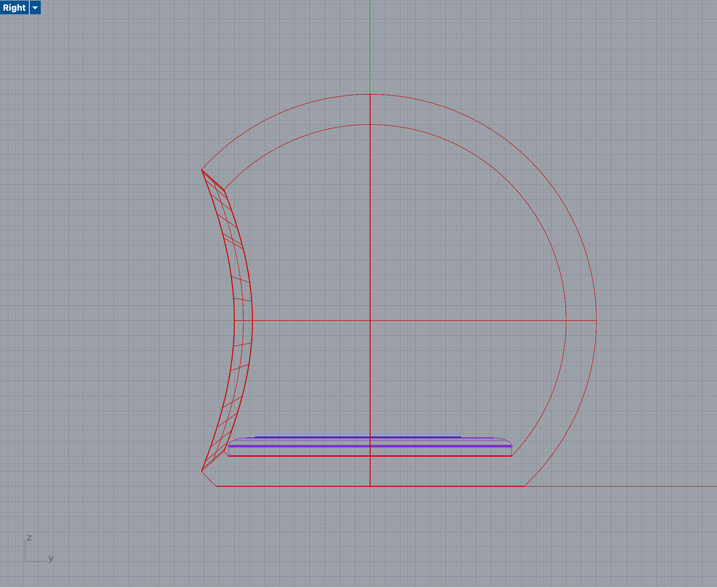Image resolution: width=717 pixels, height=588 pixels.
Task: Click top point where arc meets axis
Action: (x=370, y=94)
